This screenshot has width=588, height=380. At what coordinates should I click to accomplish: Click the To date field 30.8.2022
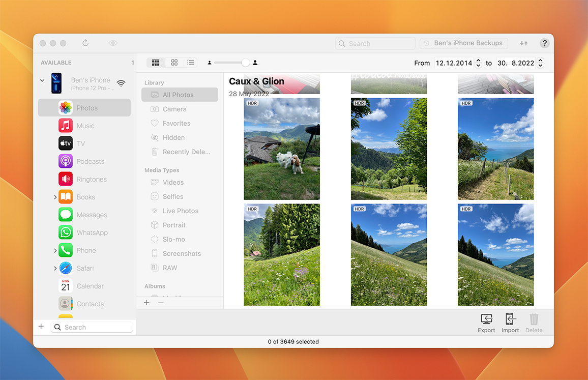[x=516, y=63]
